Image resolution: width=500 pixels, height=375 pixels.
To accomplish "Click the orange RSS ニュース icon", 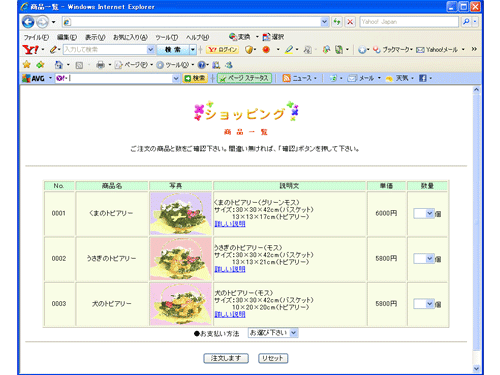I will pyautogui.click(x=286, y=78).
